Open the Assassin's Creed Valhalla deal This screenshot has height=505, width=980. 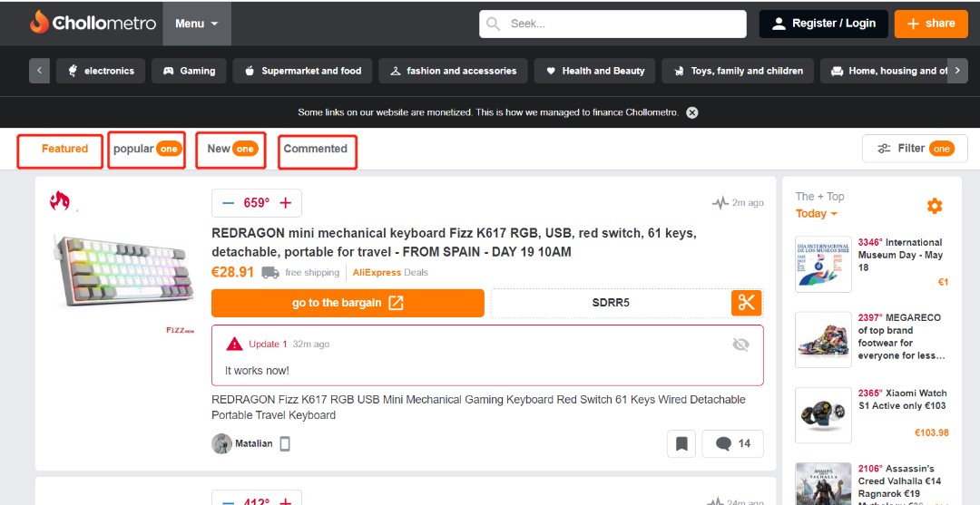[x=901, y=486]
